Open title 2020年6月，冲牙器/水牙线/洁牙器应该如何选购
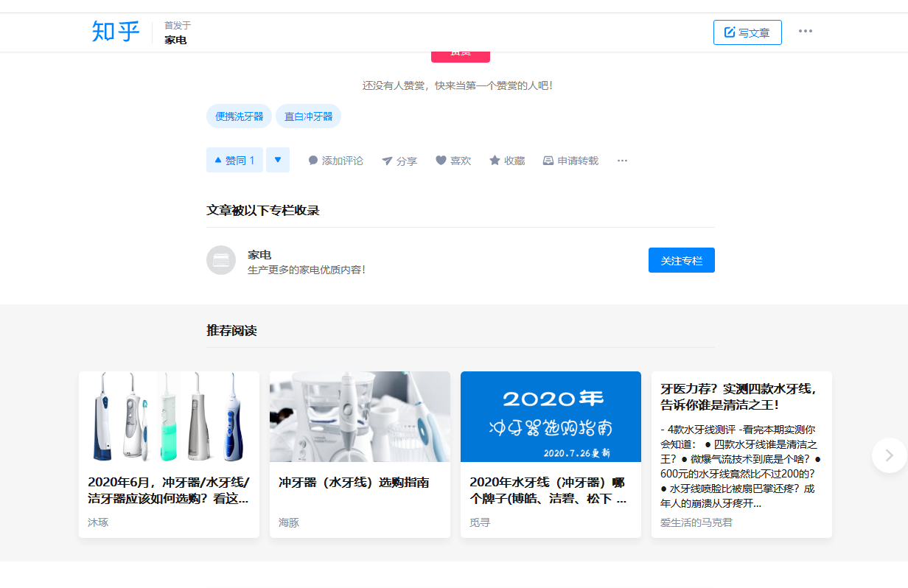The width and height of the screenshot is (908, 588). (169, 490)
